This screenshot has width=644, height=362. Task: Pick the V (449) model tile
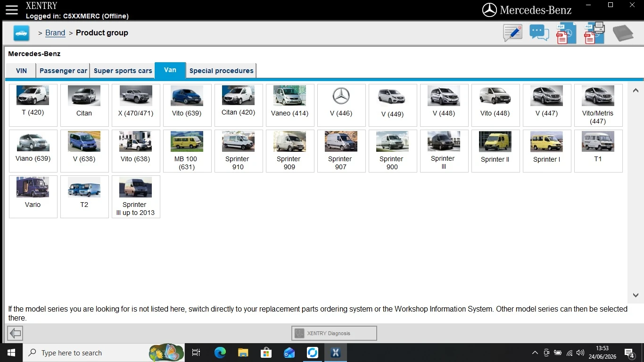393,105
